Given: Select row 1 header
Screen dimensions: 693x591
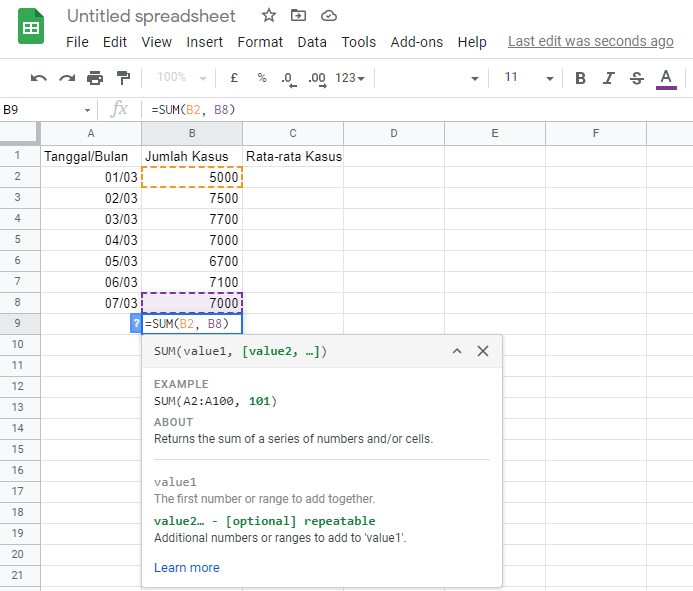Looking at the screenshot, I should 20,156.
